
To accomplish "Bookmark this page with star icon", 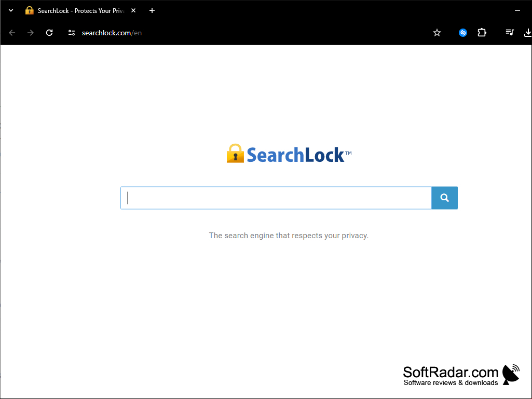I will pyautogui.click(x=437, y=33).
